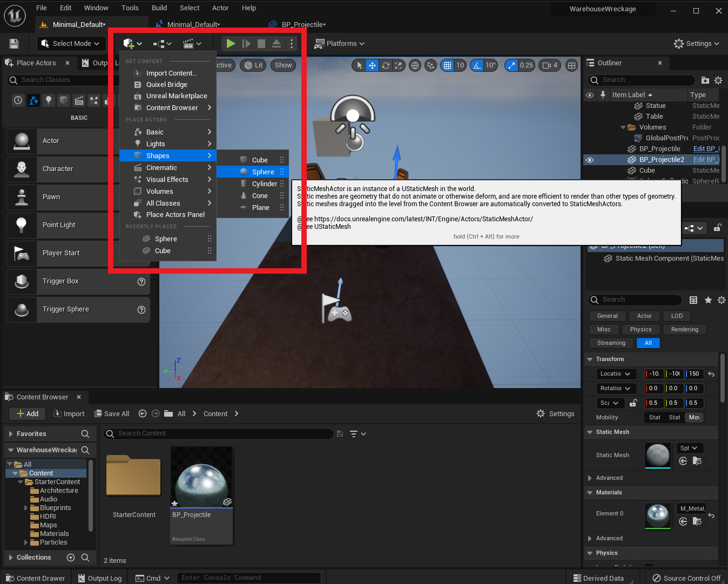Open the camera speed setting

[550, 65]
